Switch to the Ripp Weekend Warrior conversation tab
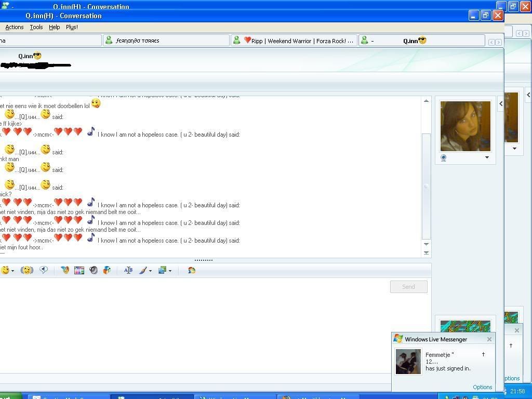The height and width of the screenshot is (399, 532). [294, 41]
